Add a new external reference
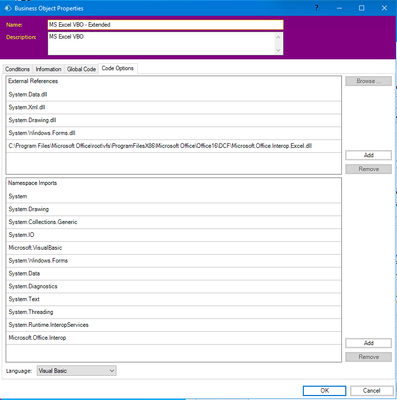Viewport: 397px width, 400px height. point(368,155)
